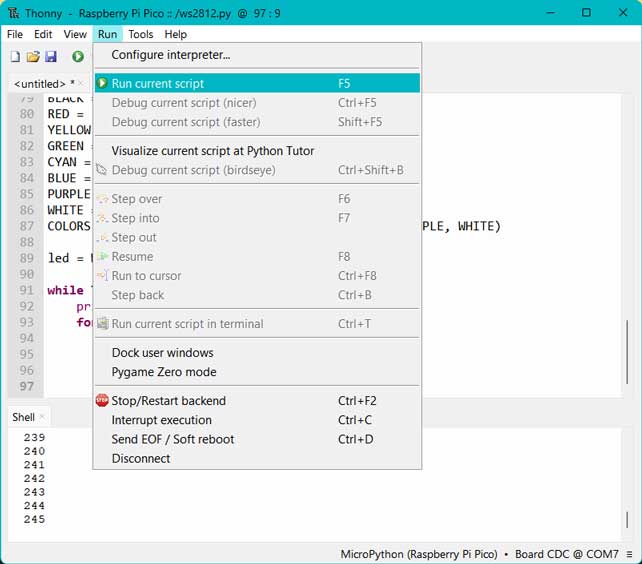Click the Thonny app icon in title bar

(14, 13)
